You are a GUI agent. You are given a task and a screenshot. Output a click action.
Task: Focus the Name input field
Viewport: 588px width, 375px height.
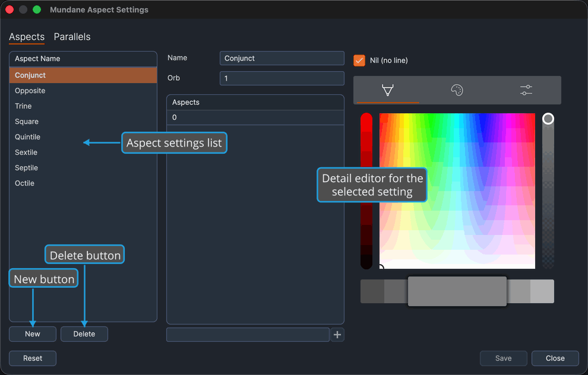coord(282,58)
